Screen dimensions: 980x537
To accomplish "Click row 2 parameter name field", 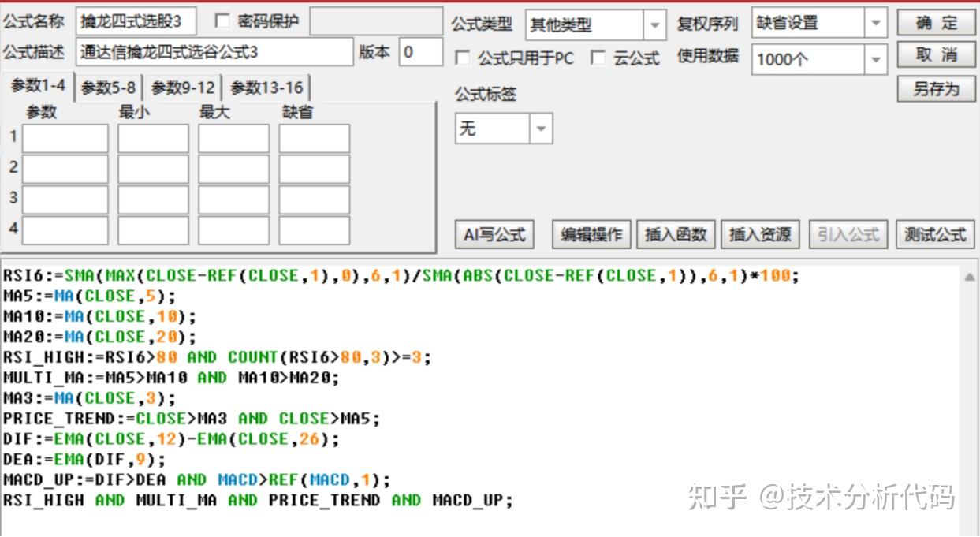I will (65, 170).
